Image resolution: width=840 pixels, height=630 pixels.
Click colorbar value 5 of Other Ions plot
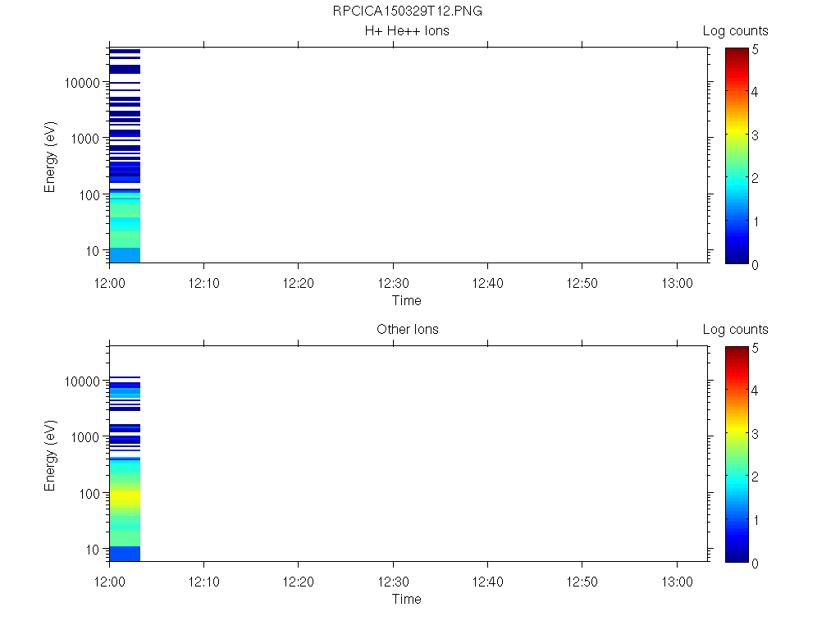tap(755, 348)
